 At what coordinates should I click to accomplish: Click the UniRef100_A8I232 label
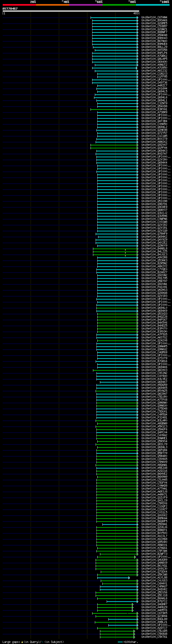(x=154, y=71)
